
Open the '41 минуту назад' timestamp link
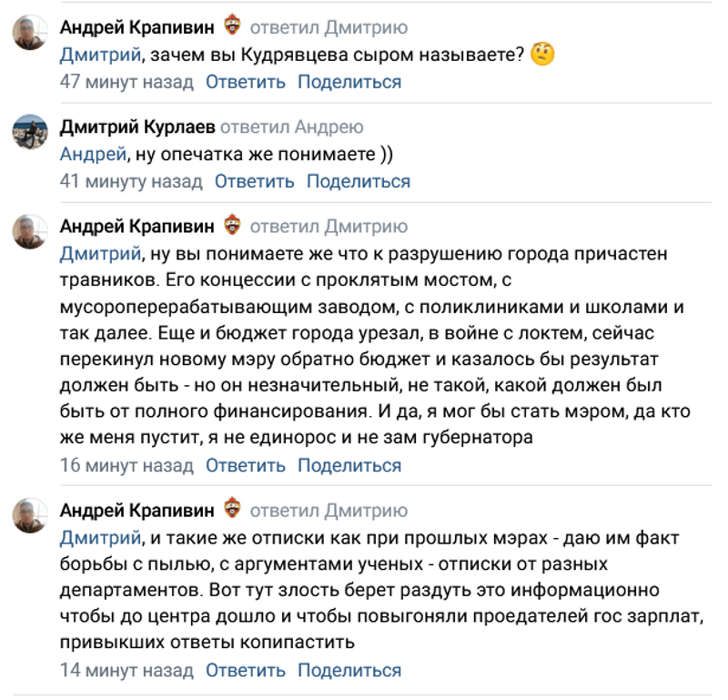(131, 181)
